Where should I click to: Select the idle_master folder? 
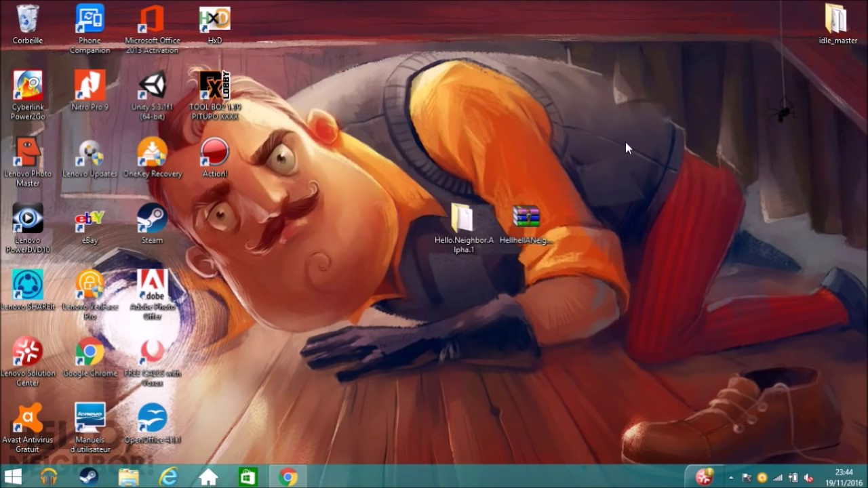tap(837, 24)
